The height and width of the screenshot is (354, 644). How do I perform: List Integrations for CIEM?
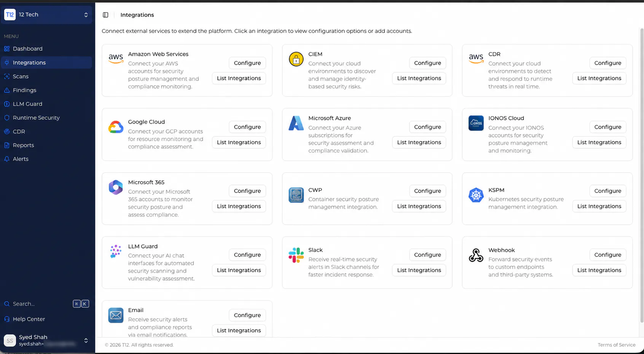click(x=419, y=78)
